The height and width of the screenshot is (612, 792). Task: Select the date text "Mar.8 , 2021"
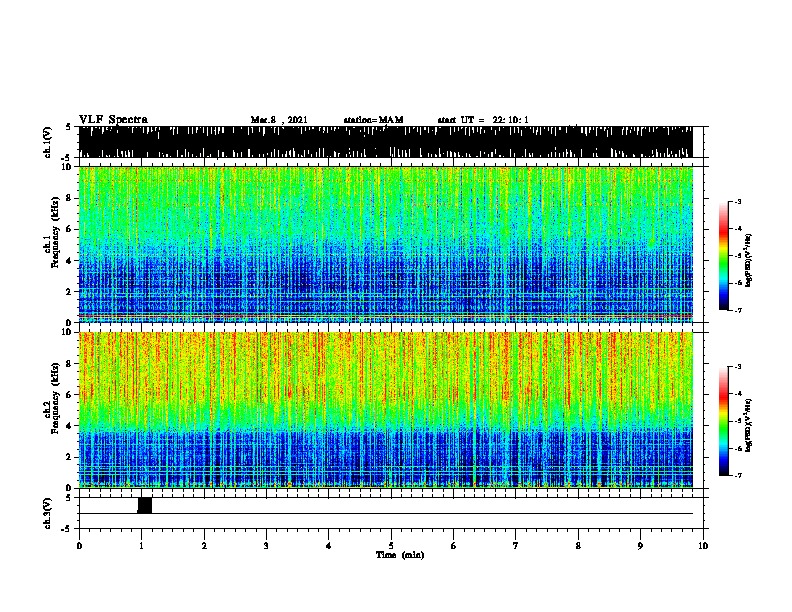click(279, 120)
